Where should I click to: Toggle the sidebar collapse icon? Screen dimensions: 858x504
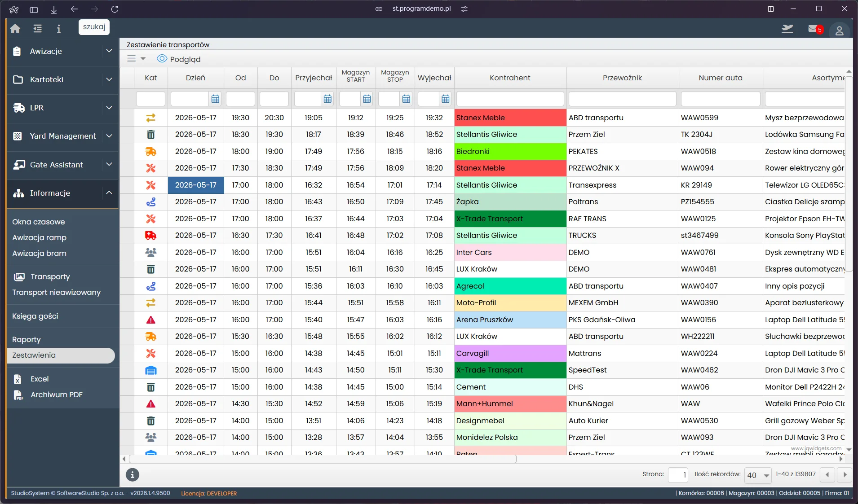pyautogui.click(x=37, y=29)
